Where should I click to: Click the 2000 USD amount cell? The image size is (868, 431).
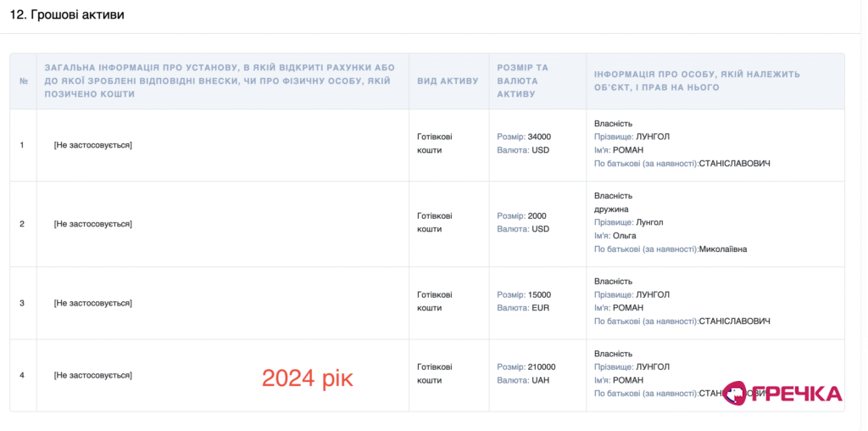[523, 222]
